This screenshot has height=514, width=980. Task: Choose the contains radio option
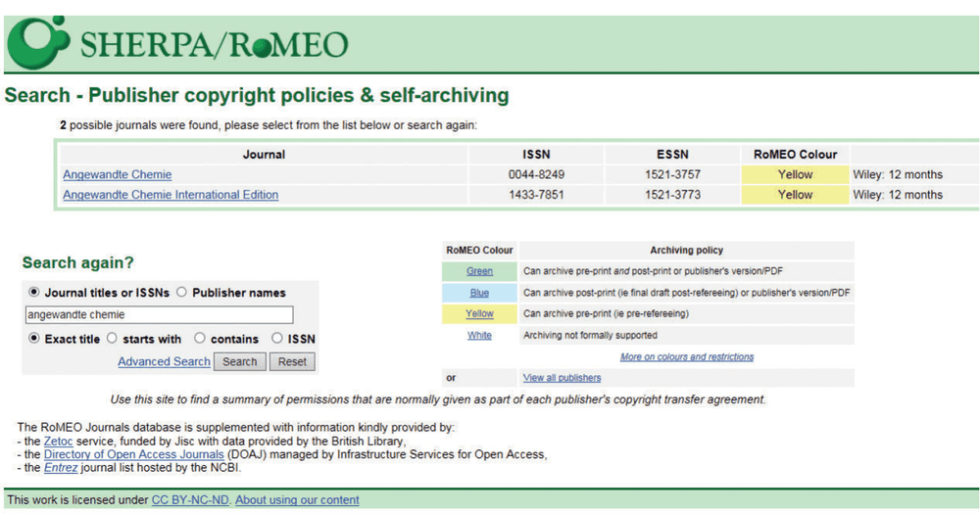point(199,338)
